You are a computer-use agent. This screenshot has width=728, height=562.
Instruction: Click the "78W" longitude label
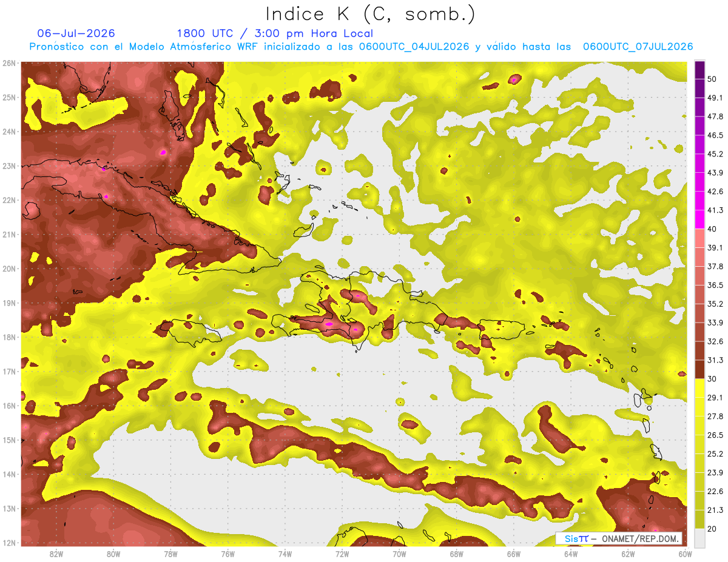pyautogui.click(x=170, y=554)
